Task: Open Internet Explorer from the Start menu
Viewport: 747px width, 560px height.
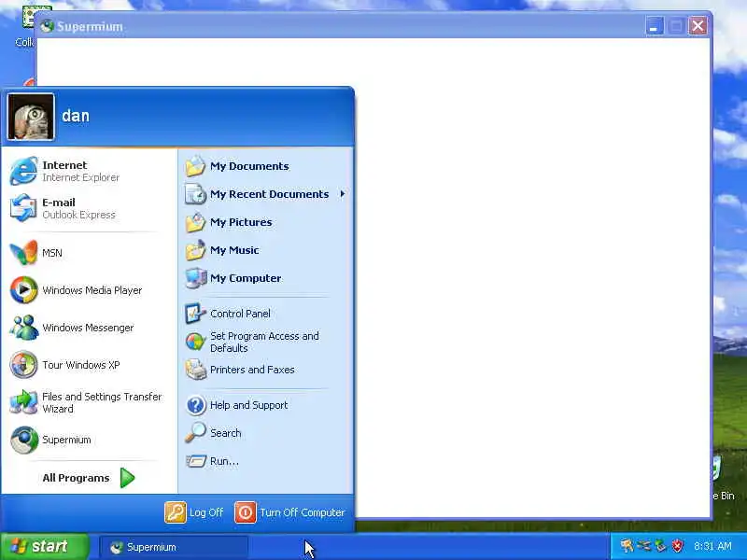Action: 89,171
